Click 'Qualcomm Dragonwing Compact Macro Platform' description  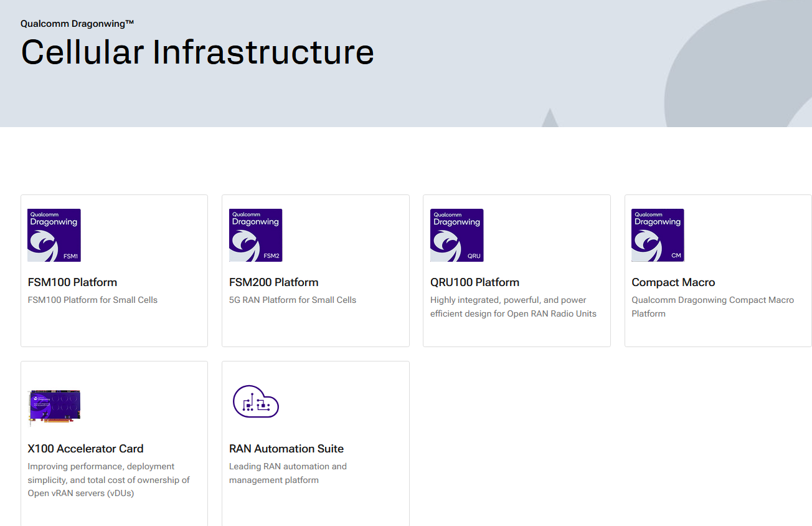[x=713, y=307]
